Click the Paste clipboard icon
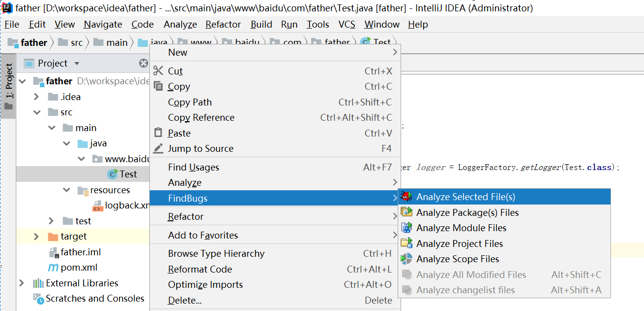644x311 pixels. click(158, 133)
